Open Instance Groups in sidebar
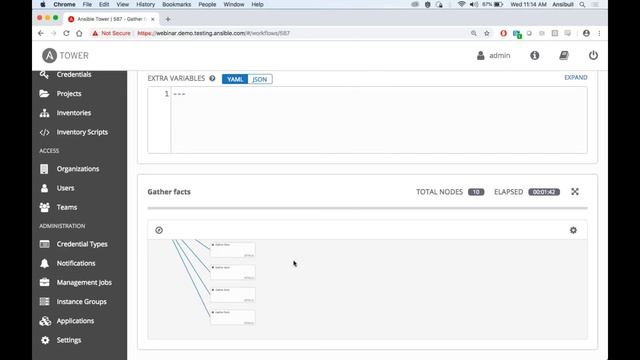The height and width of the screenshot is (360, 640). coord(81,301)
